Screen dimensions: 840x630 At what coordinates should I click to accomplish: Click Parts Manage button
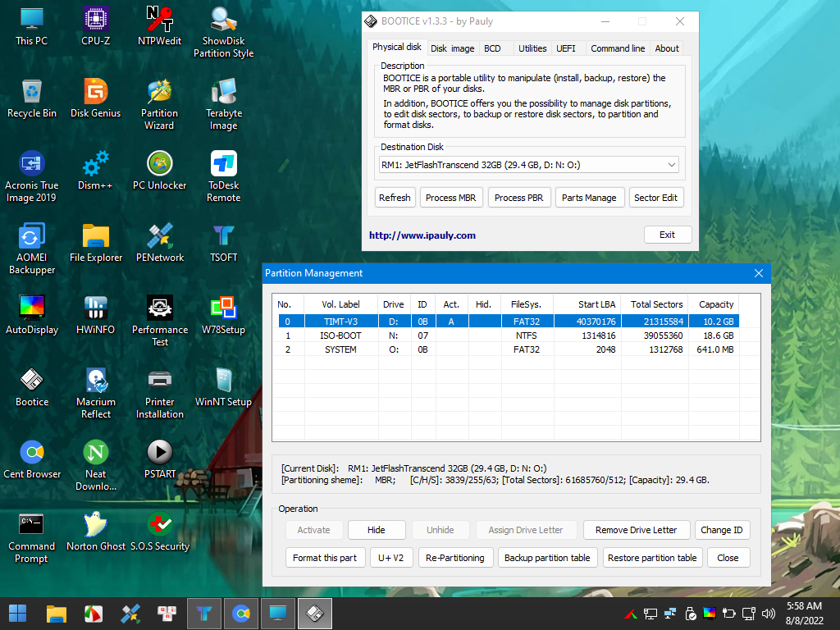[x=589, y=198]
